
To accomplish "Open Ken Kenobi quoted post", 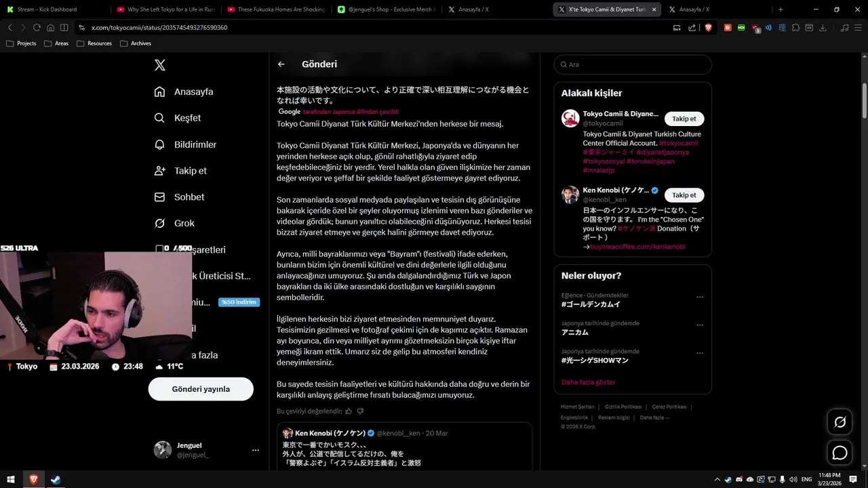I will (x=404, y=447).
